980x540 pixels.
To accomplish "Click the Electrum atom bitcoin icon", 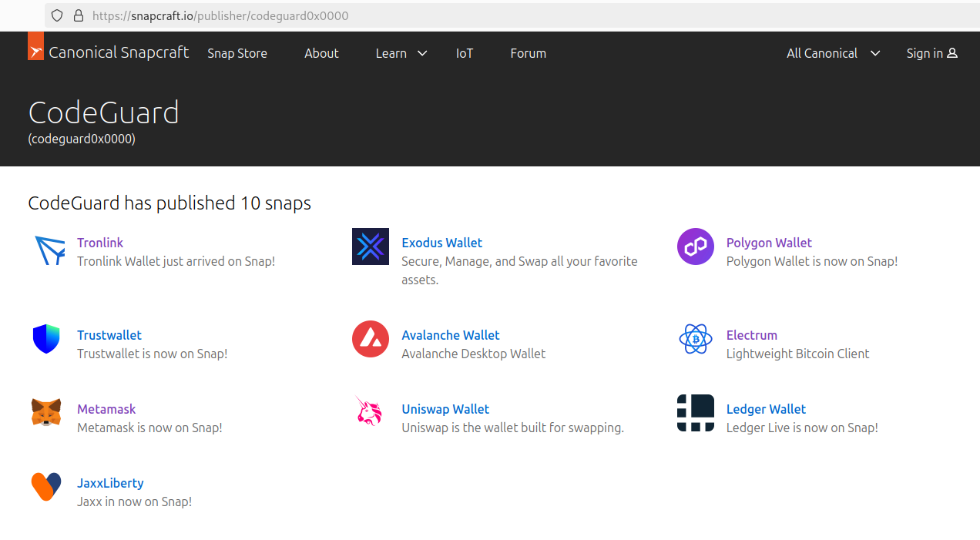I will (695, 339).
